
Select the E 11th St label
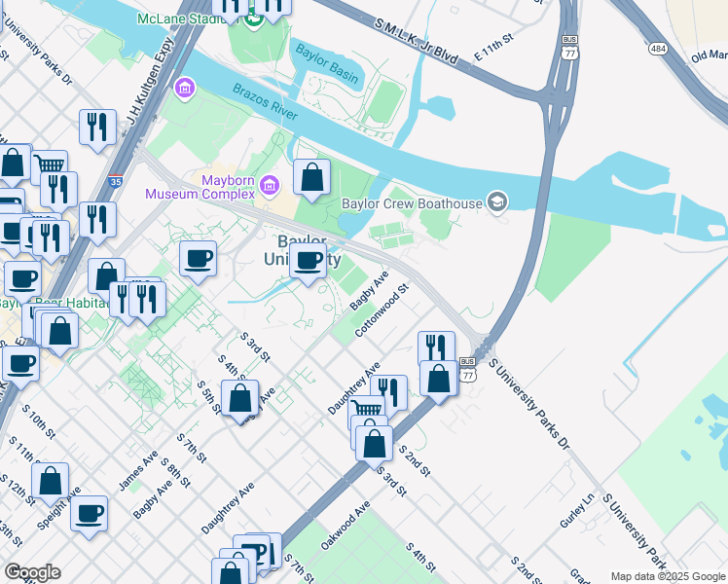point(493,47)
